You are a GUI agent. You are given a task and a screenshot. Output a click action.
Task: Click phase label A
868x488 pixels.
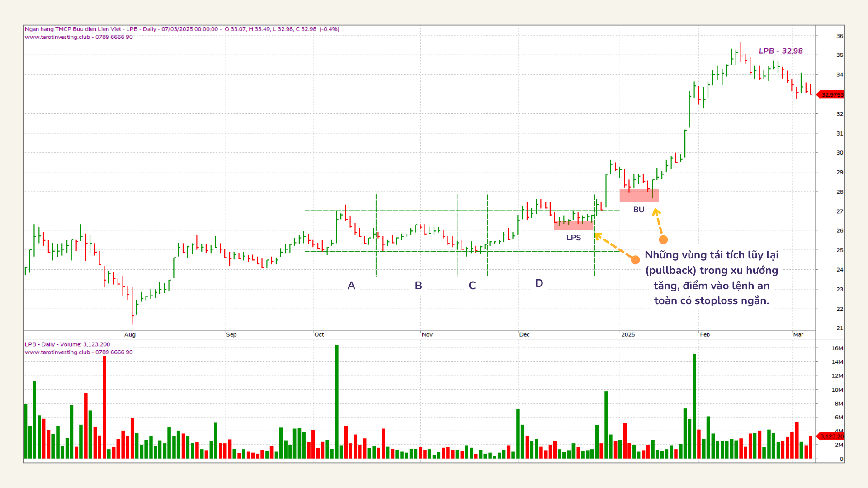(351, 286)
